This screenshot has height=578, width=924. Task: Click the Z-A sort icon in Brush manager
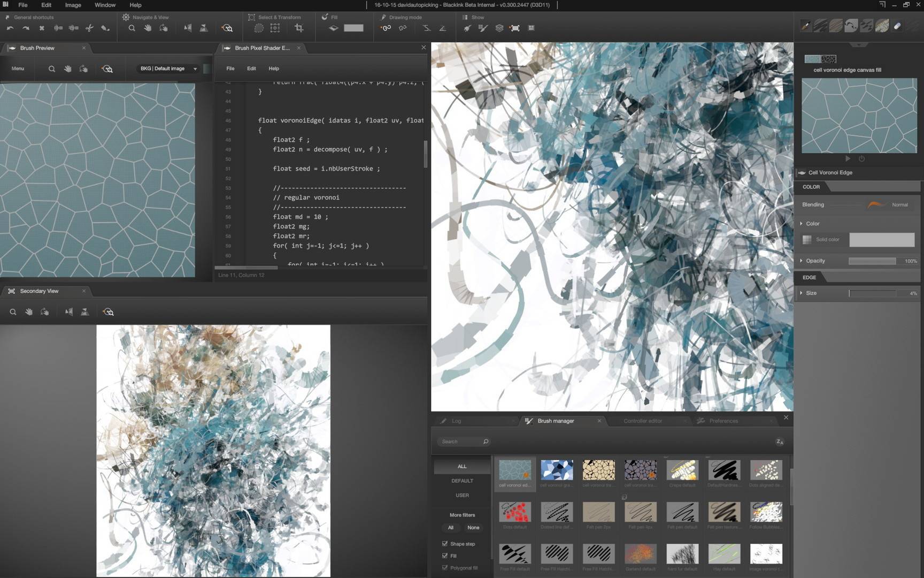779,442
